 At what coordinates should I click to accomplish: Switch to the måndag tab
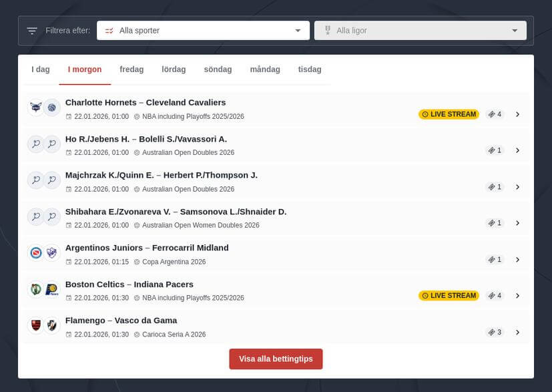[x=264, y=69]
